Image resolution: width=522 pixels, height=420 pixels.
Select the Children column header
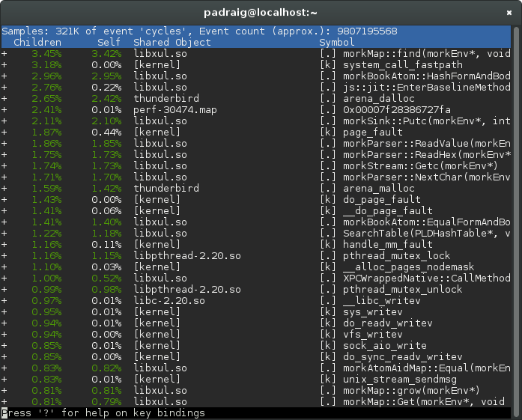[37, 42]
